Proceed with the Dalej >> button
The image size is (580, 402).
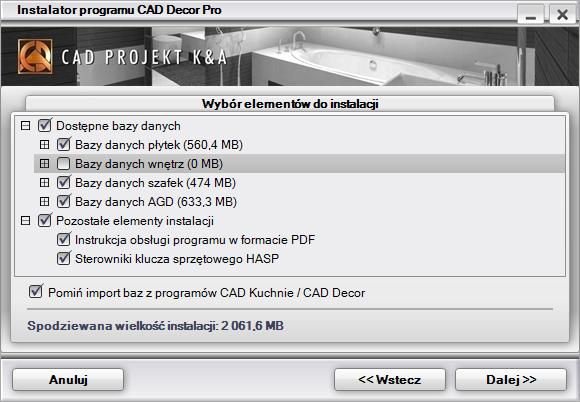tap(511, 380)
